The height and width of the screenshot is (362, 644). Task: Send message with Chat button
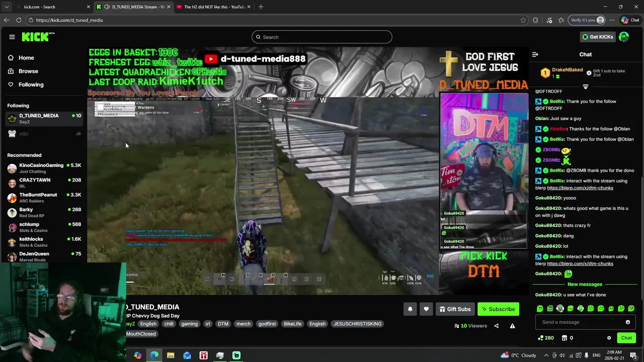626,338
